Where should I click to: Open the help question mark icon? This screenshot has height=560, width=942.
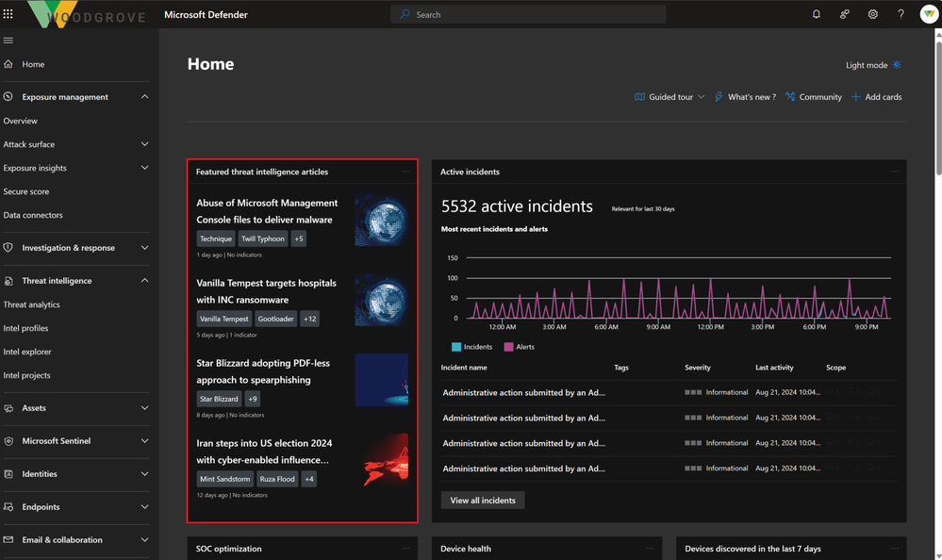coord(901,14)
